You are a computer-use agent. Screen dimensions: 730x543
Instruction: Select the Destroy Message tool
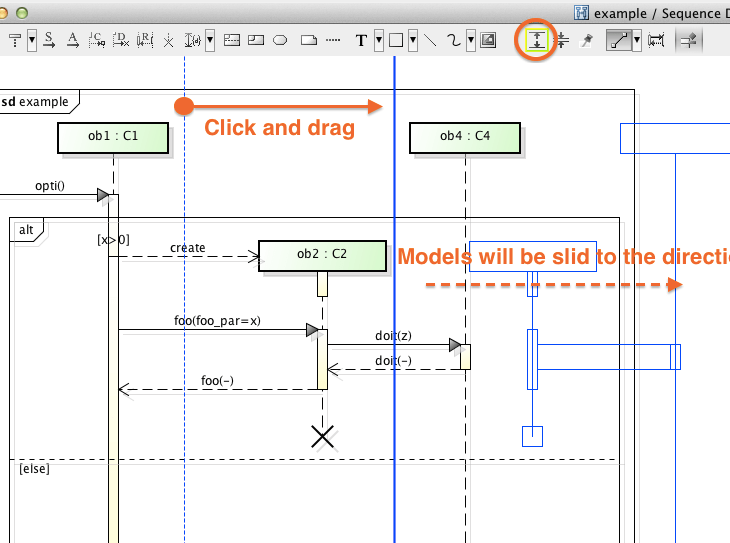pos(121,41)
